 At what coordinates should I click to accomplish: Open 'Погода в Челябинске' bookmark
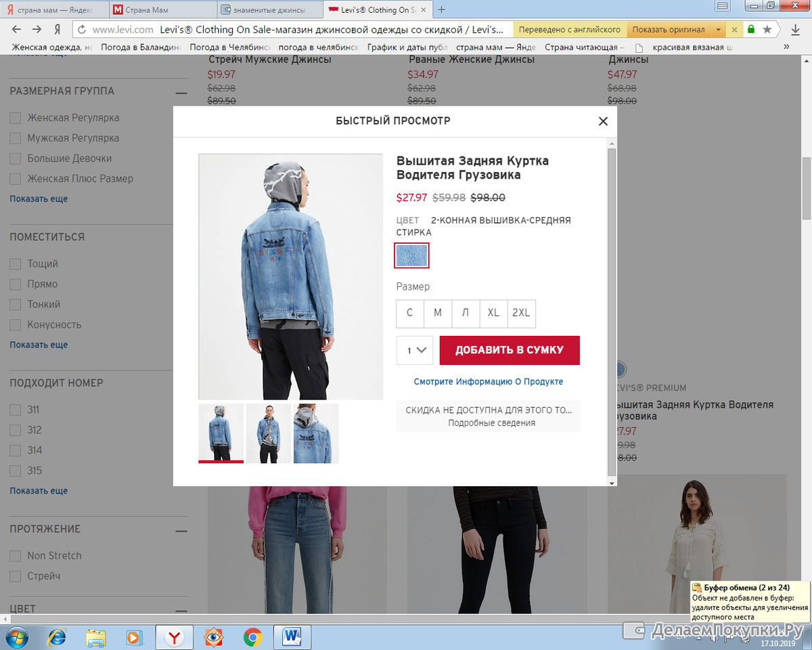229,47
